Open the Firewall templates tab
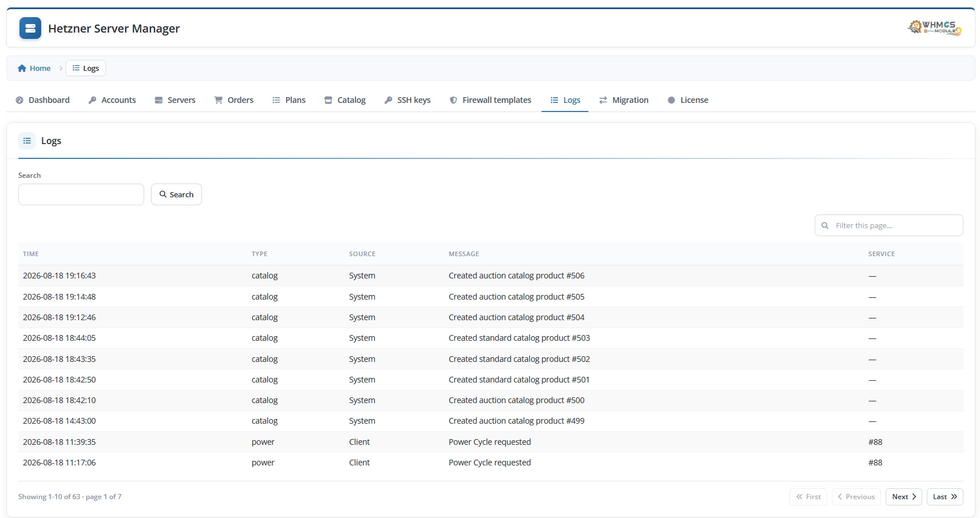 point(490,100)
